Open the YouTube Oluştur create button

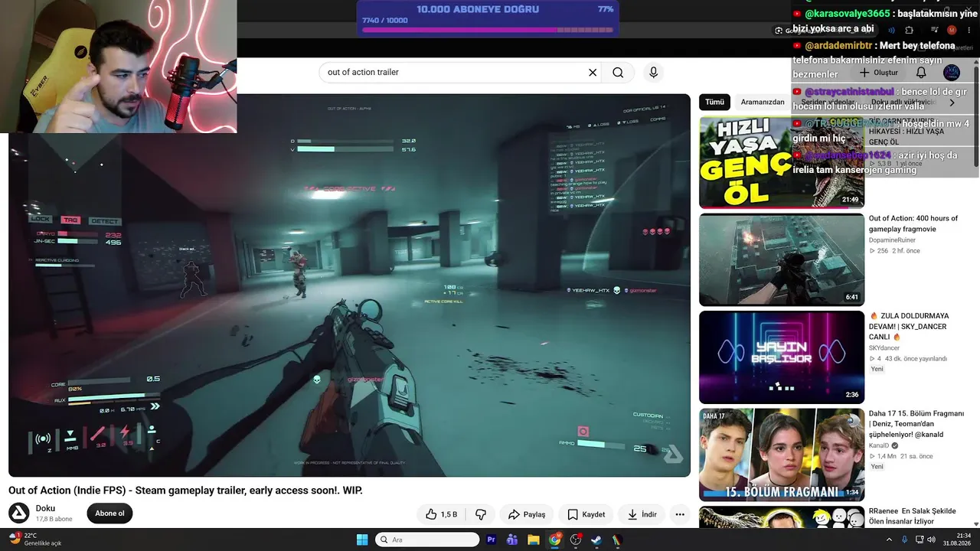click(x=878, y=73)
